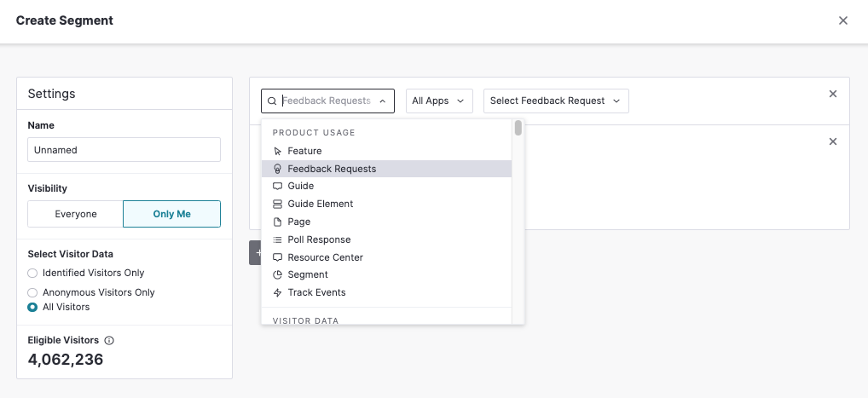Image resolution: width=868 pixels, height=398 pixels.
Task: Click the Eligible Visitors info icon
Action: (x=109, y=340)
